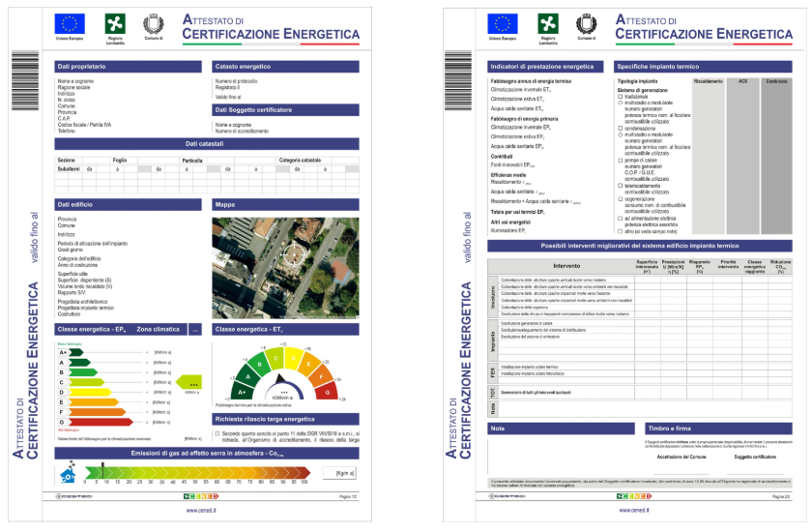The width and height of the screenshot is (812, 532).
Task: Click the 'www.cened.it' link on page 2/2
Action: [634, 511]
